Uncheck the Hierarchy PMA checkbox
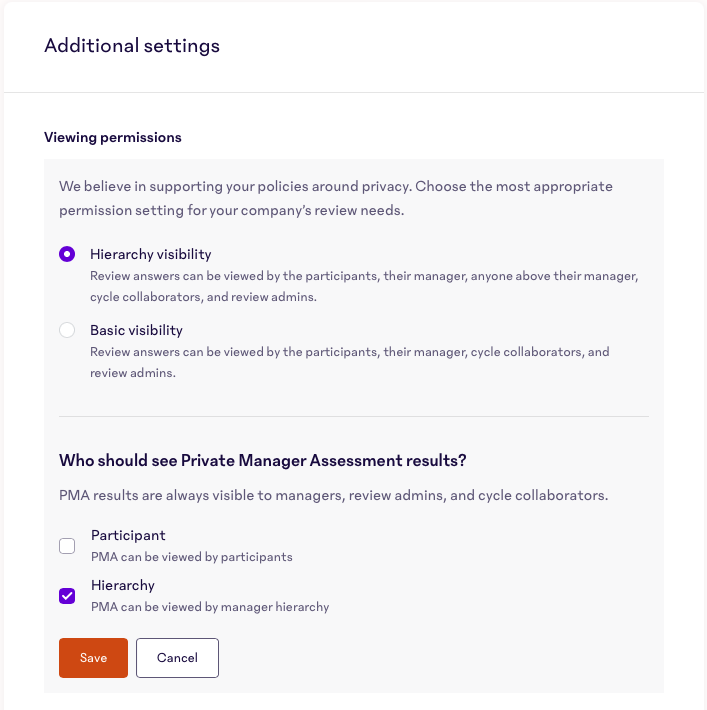This screenshot has height=710, width=707. pos(67,596)
